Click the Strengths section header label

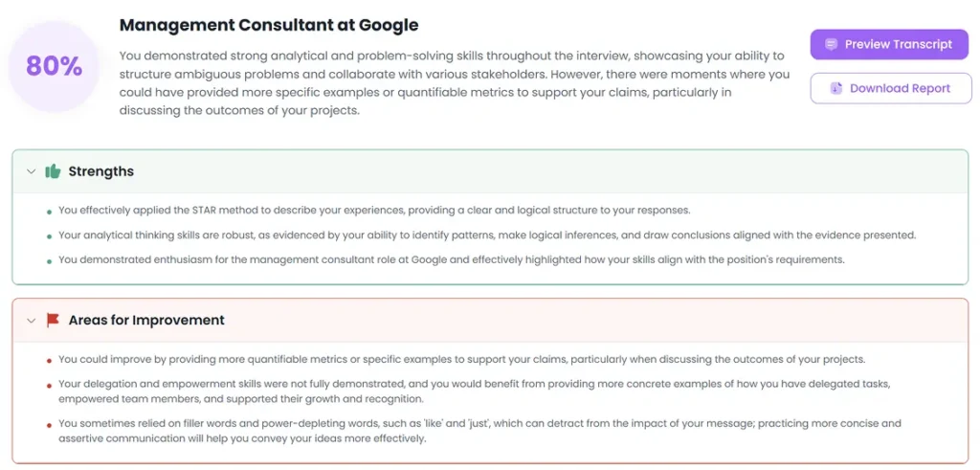pyautogui.click(x=101, y=171)
